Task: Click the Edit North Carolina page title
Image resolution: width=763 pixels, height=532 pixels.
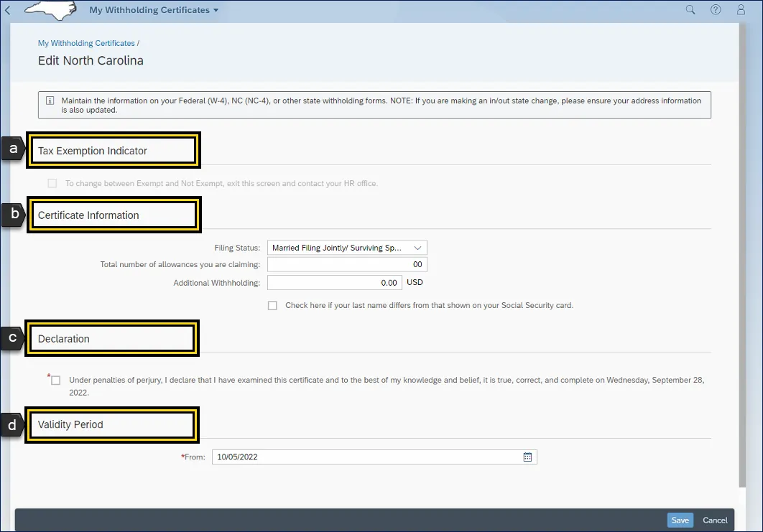Action: pyautogui.click(x=91, y=61)
